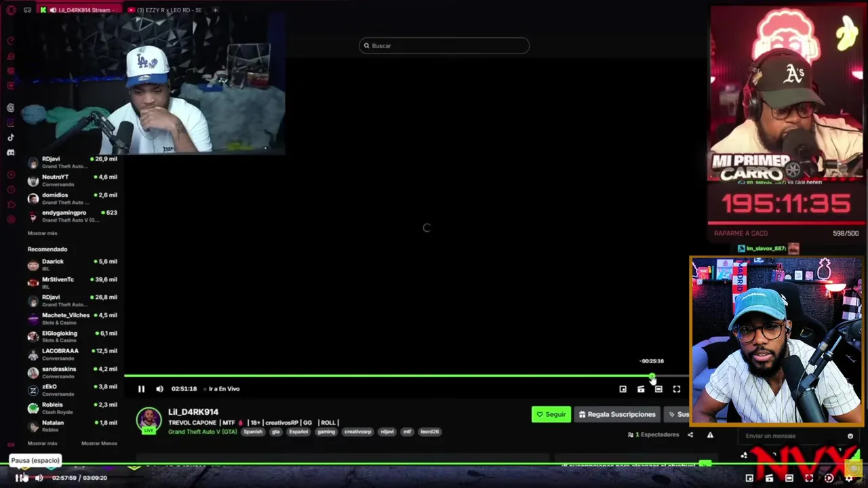Open MrStivenTc recommended channel

pyautogui.click(x=72, y=283)
